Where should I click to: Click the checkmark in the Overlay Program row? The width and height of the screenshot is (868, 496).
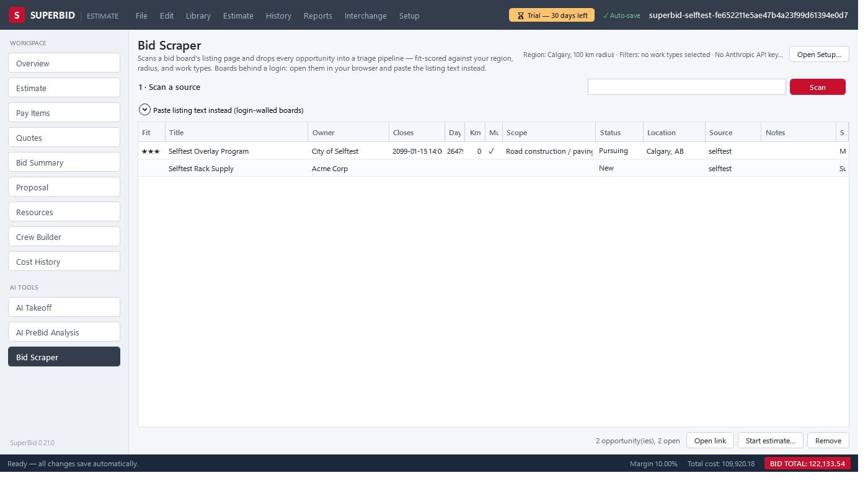tap(492, 151)
